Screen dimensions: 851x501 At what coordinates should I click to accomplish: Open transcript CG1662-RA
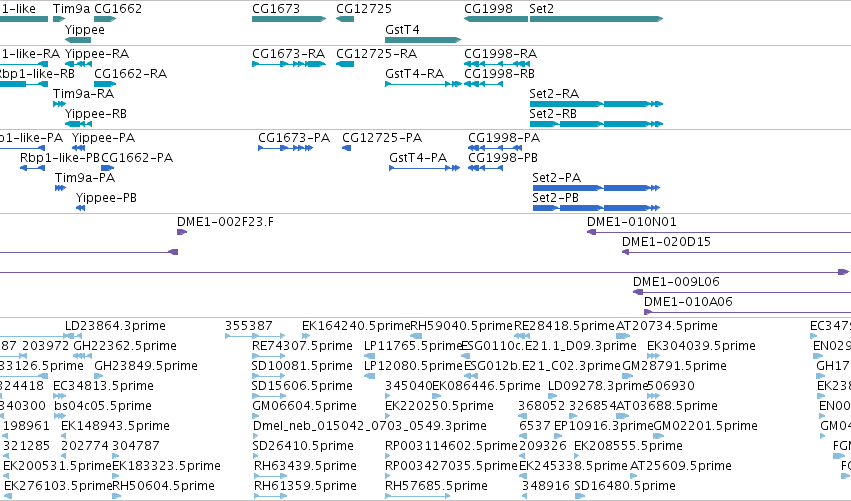105,84
